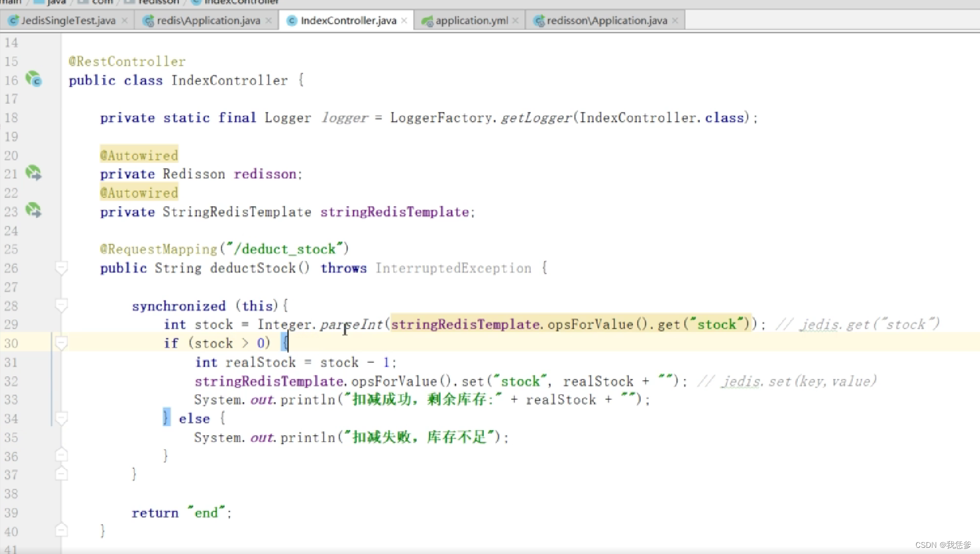The image size is (980, 554).
Task: Click the return "end" string literal
Action: point(206,513)
